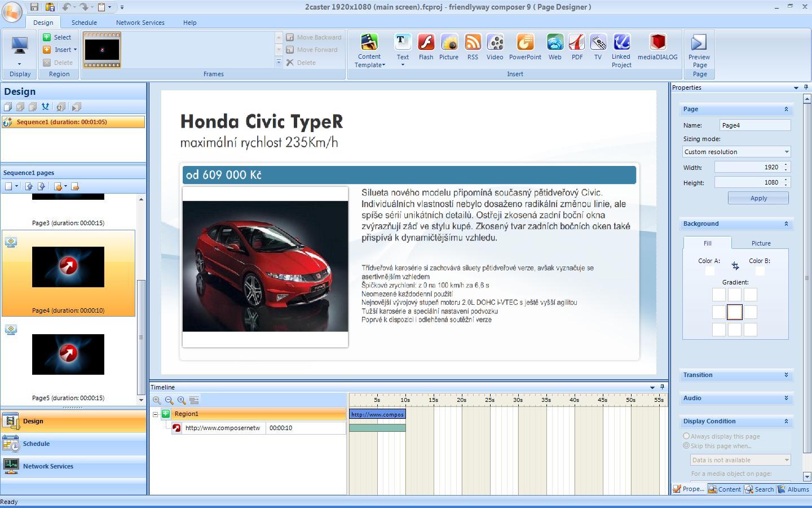Insert a Video object

(495, 47)
